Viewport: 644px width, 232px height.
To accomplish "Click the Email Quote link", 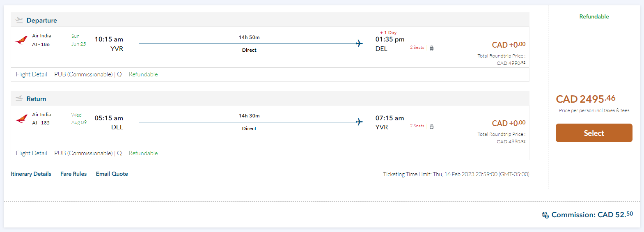I will tap(112, 174).
